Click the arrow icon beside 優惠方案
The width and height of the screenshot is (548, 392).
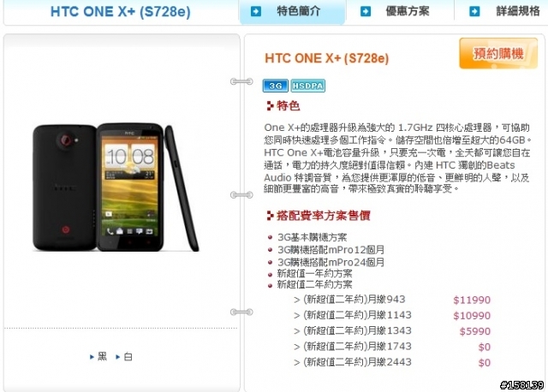366,11
